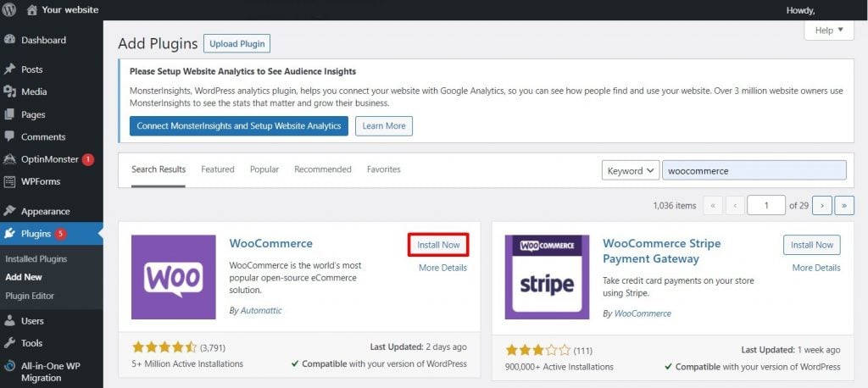This screenshot has width=868, height=388.
Task: Click the Posts pushpin icon
Action: [9, 69]
